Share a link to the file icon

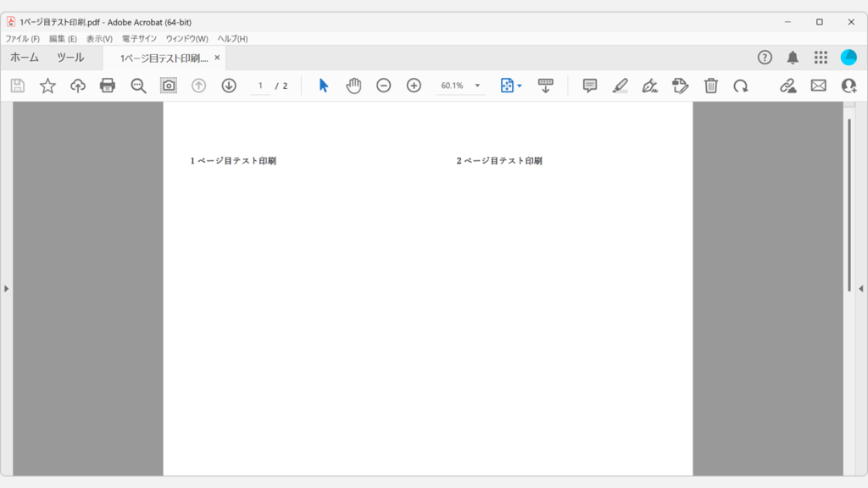pyautogui.click(x=787, y=86)
